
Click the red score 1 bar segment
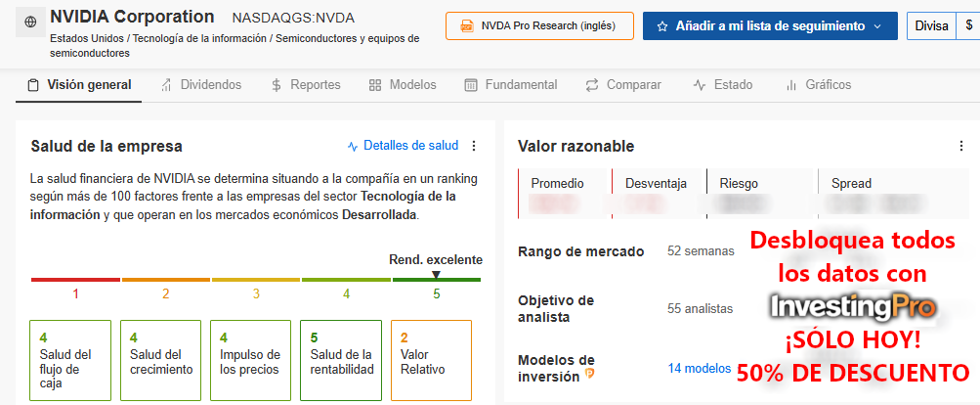click(x=75, y=279)
